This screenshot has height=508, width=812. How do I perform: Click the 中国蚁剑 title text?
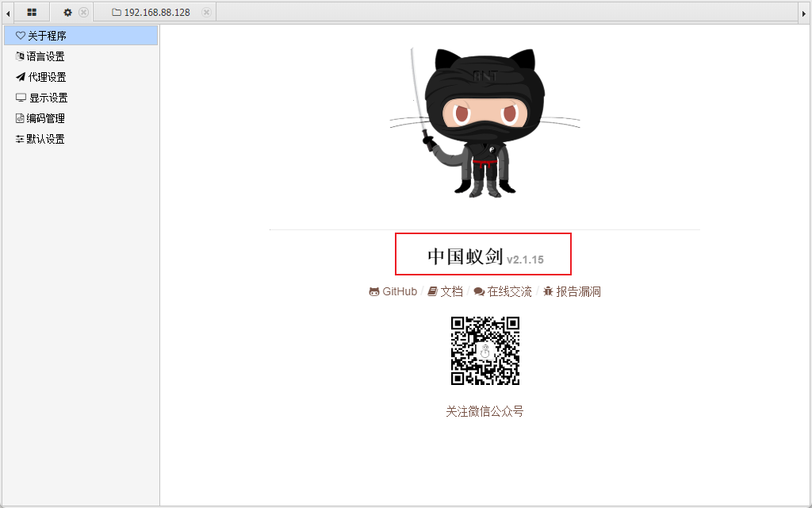(465, 256)
